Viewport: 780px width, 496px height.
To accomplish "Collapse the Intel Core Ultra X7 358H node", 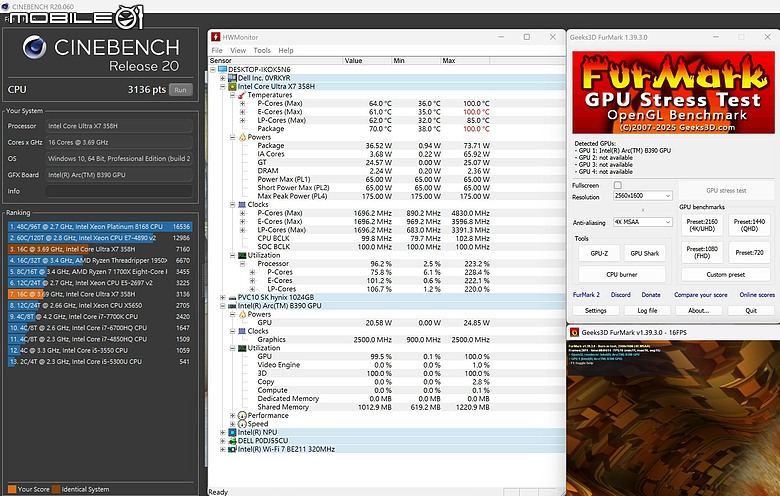I will [x=223, y=87].
